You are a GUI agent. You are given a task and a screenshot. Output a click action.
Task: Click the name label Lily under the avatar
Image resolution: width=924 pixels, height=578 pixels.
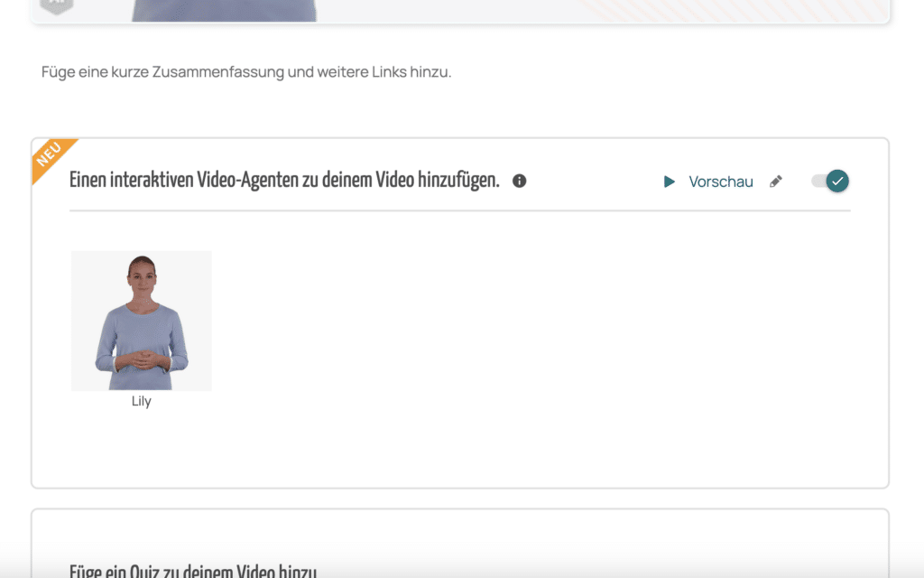[x=142, y=402]
